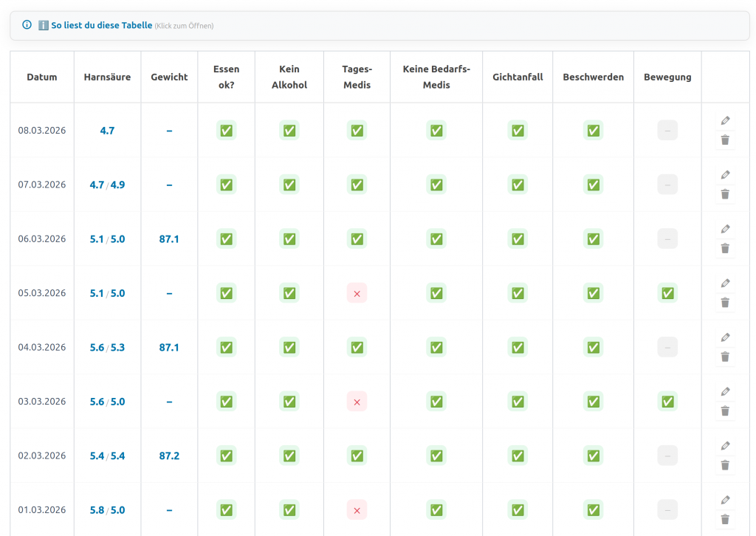Edit the 04.03.2026 entry
This screenshot has height=536, width=756.
(x=725, y=337)
